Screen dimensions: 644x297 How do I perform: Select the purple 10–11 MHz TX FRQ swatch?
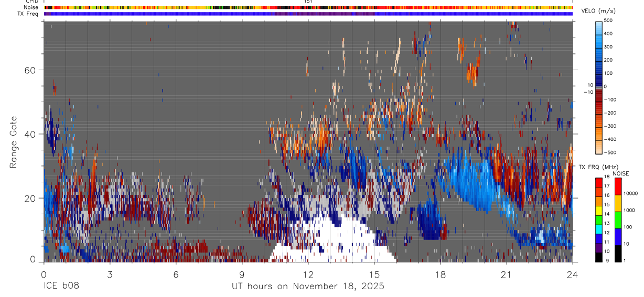pos(598,247)
